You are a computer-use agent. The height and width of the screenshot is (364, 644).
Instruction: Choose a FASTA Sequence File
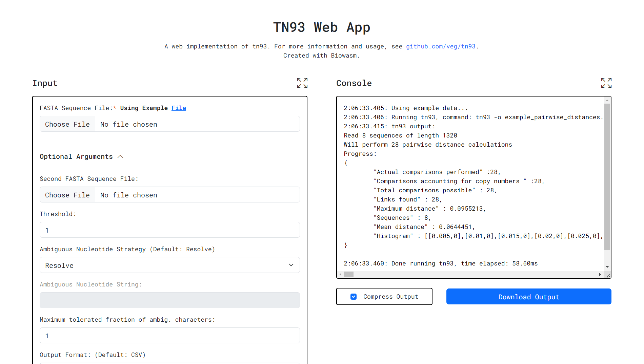click(x=67, y=124)
